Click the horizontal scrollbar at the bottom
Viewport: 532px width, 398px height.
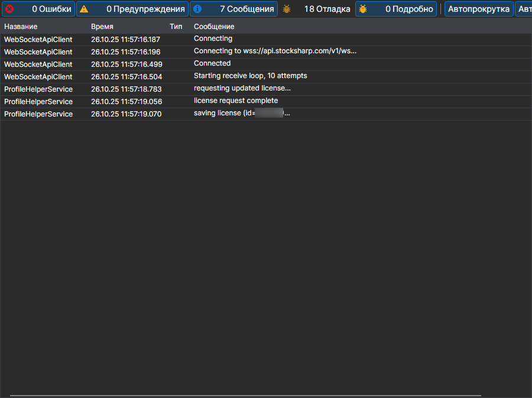[245, 396]
